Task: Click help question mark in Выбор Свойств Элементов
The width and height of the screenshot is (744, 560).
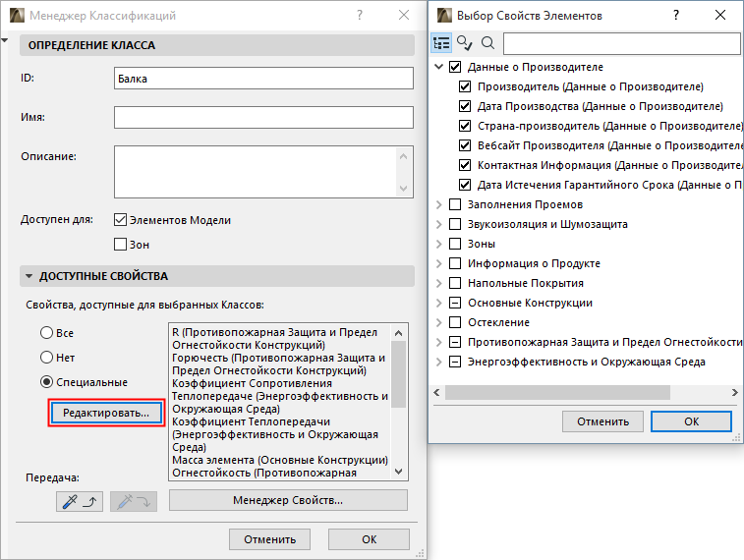Action: tap(675, 16)
